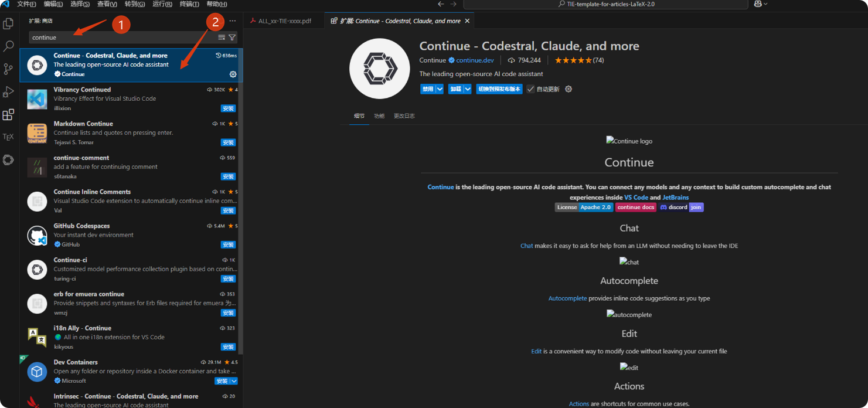This screenshot has height=408, width=868.
Task: Open the JetBrains link in description
Action: (x=675, y=198)
